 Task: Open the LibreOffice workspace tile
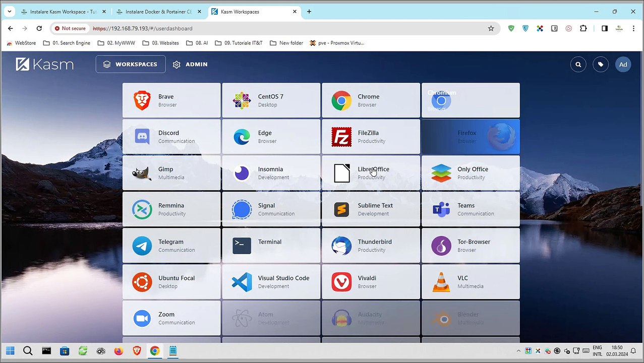371,173
